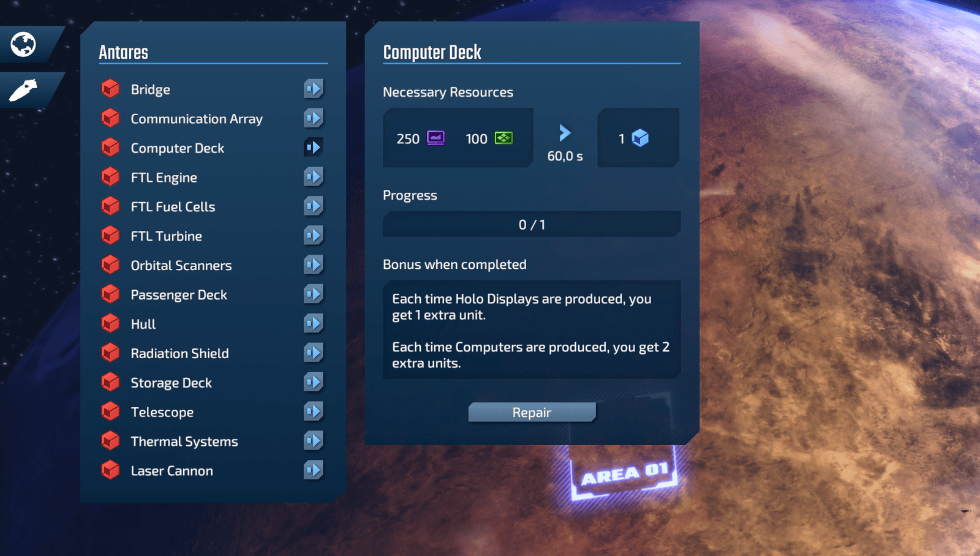The width and height of the screenshot is (980, 556).
Task: Expand FTL Fuel Cells details arrow
Action: (x=313, y=206)
